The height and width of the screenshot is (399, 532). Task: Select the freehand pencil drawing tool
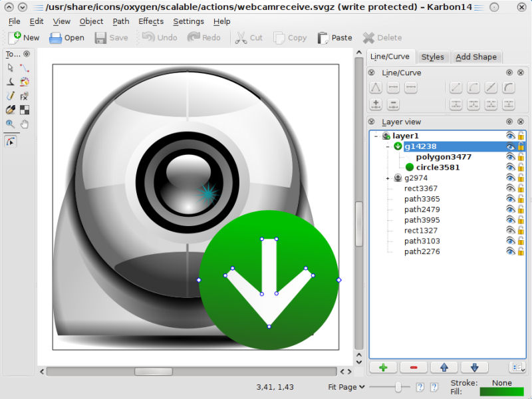(x=9, y=96)
